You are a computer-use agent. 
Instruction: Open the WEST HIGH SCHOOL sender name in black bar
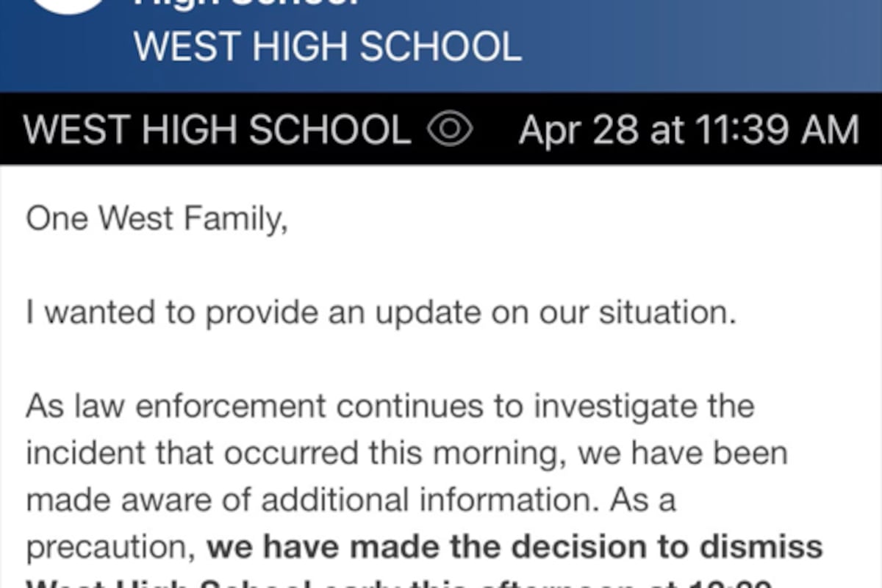217,130
